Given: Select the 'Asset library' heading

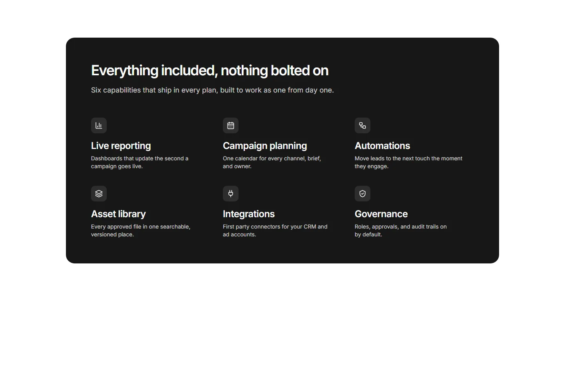Looking at the screenshot, I should [118, 214].
